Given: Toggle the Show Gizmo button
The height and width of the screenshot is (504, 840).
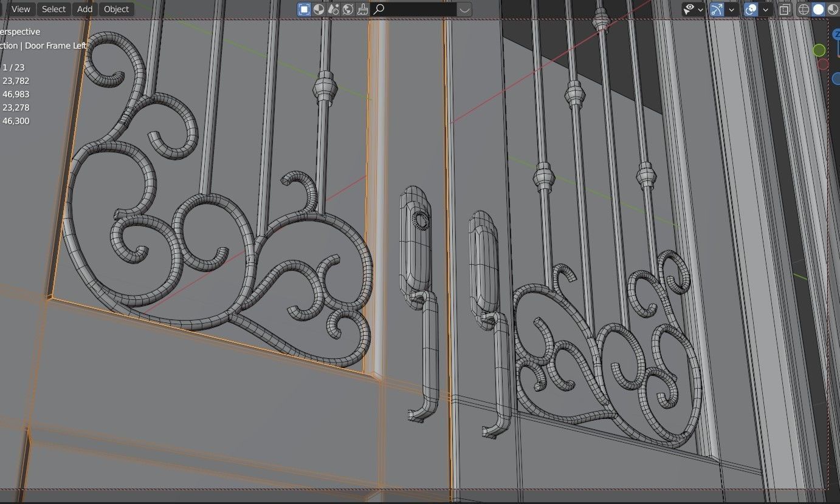Looking at the screenshot, I should coord(717,9).
